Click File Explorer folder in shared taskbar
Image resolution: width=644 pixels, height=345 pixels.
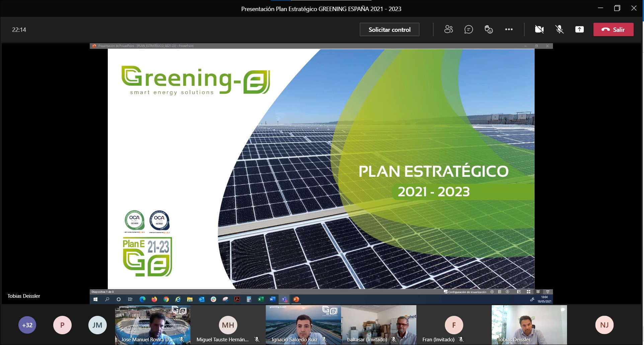pyautogui.click(x=190, y=299)
